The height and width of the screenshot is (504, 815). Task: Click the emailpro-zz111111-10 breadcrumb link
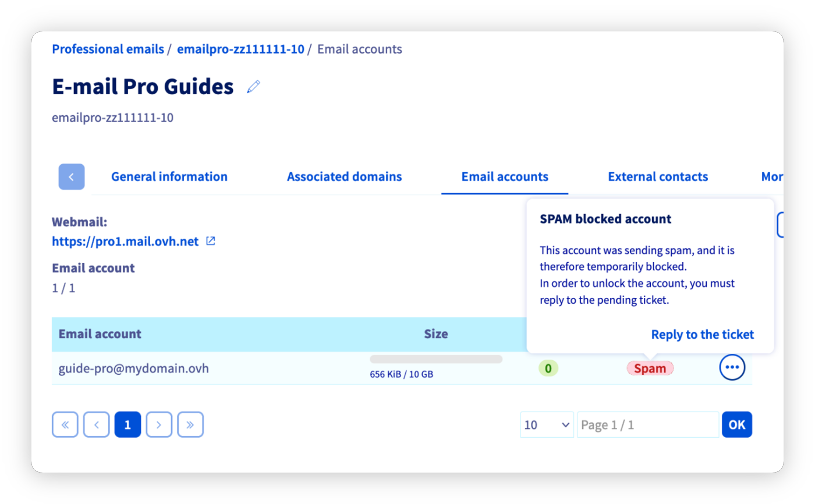point(240,49)
